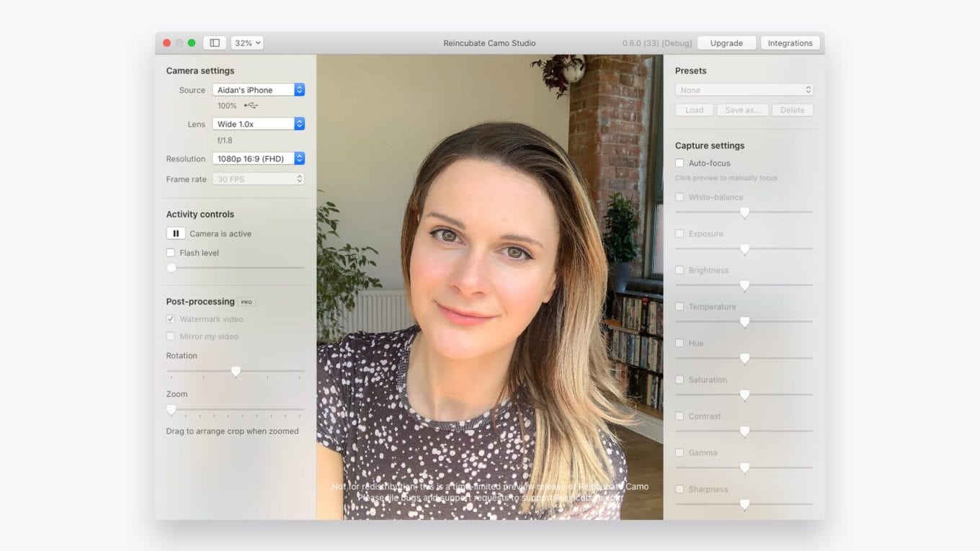Toggle the sidebar panel icon

pyautogui.click(x=215, y=43)
